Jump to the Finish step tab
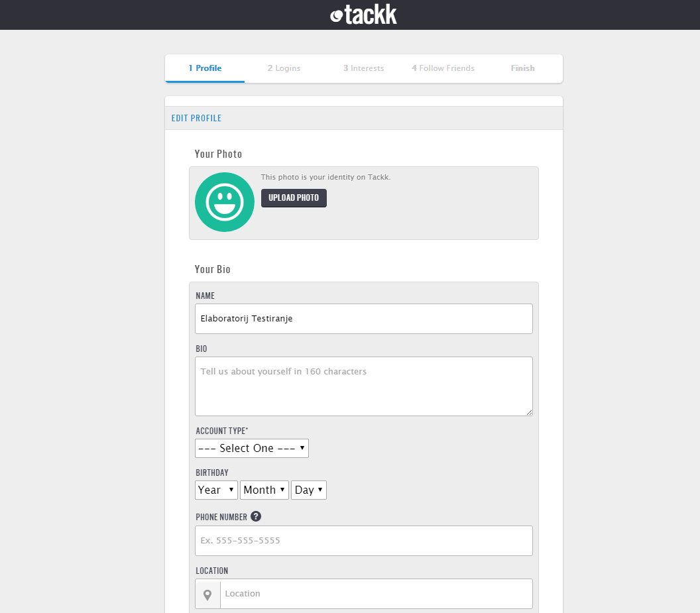 522,68
